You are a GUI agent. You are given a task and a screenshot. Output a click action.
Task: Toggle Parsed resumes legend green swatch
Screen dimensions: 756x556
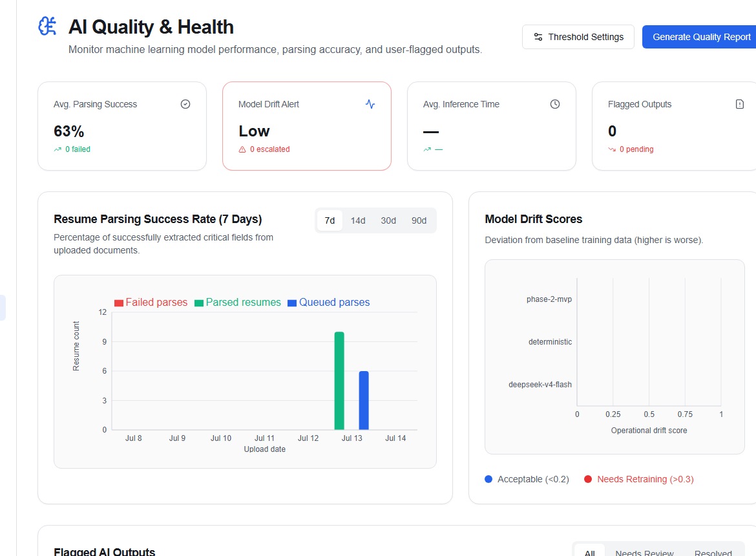point(198,303)
